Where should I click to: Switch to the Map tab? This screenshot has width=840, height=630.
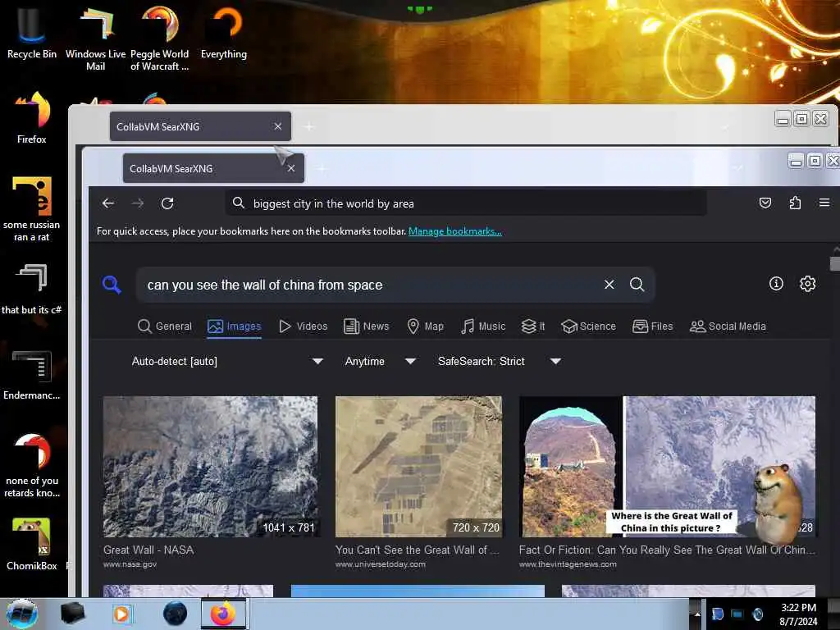426,326
